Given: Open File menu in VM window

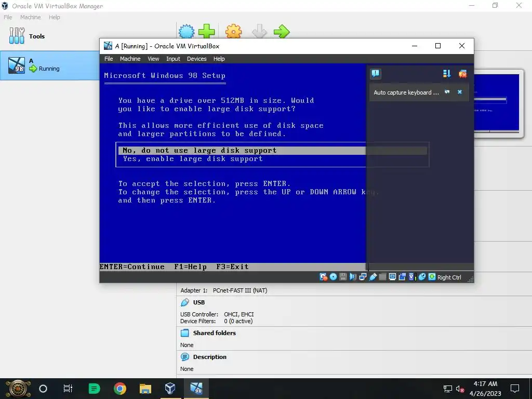Looking at the screenshot, I should (x=109, y=59).
